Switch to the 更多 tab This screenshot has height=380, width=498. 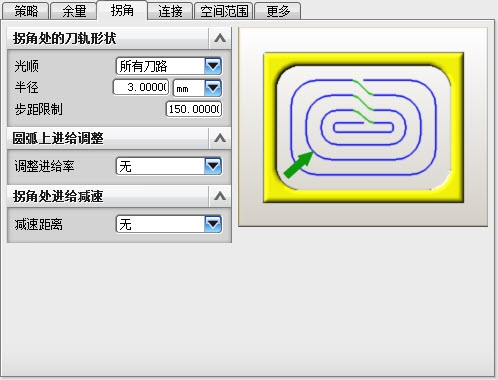[x=278, y=11]
